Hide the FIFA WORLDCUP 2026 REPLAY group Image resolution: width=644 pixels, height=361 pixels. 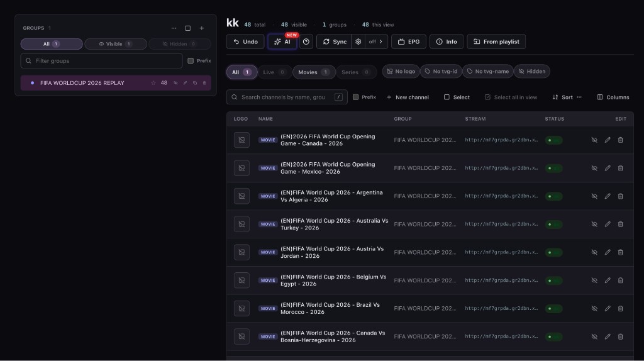click(x=175, y=83)
